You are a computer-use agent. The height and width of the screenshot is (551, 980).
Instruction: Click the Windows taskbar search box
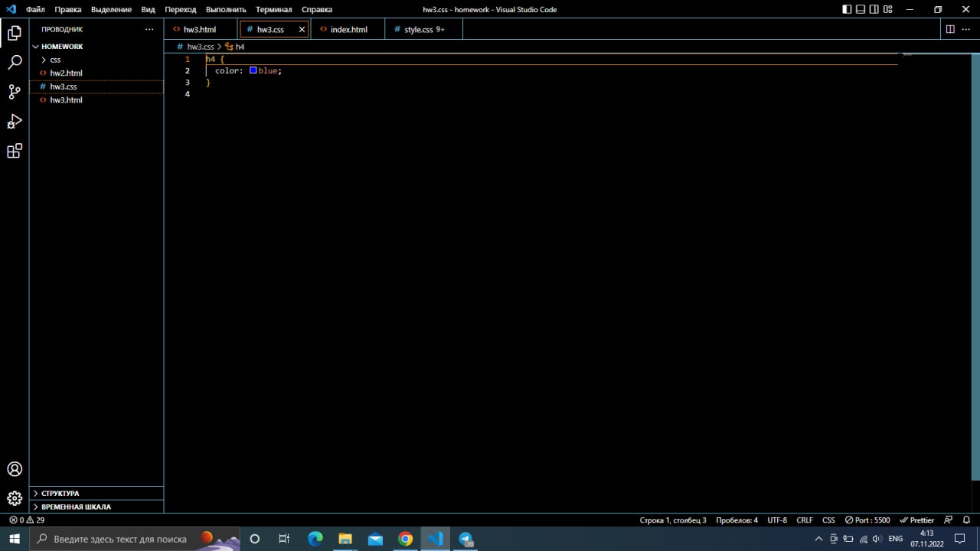pos(119,539)
